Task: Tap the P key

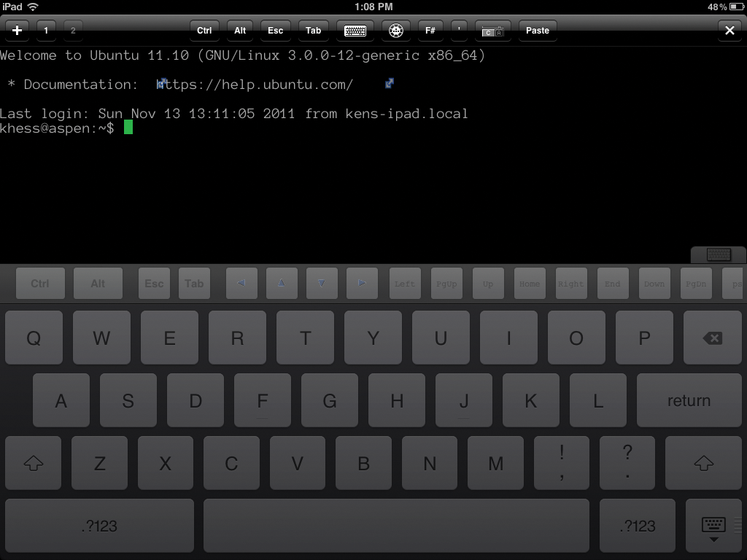Action: 645,338
